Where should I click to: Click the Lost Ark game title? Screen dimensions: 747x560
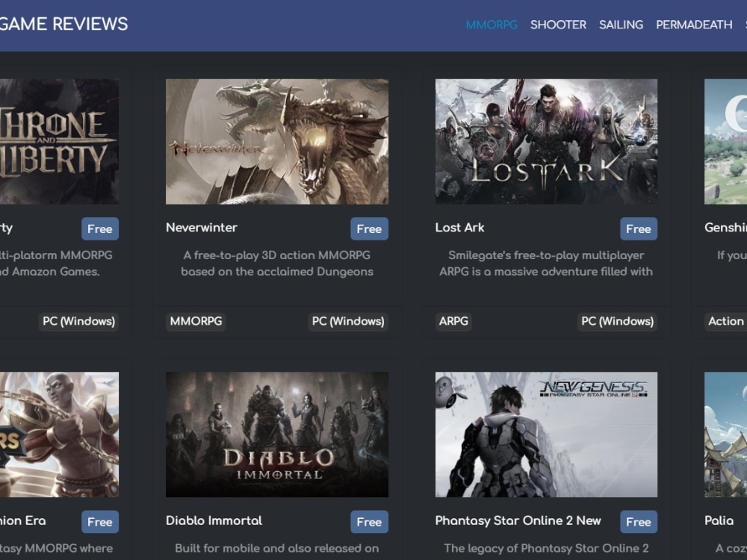(x=459, y=228)
